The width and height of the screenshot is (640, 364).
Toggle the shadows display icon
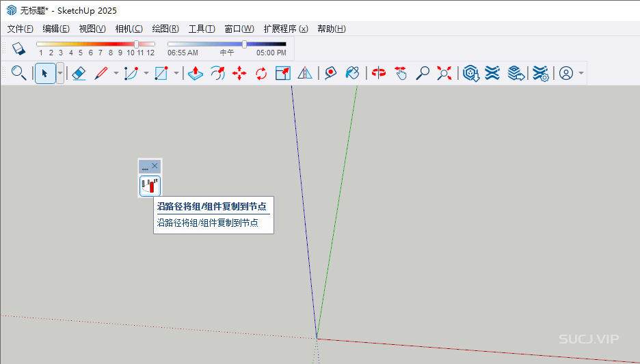click(x=18, y=48)
